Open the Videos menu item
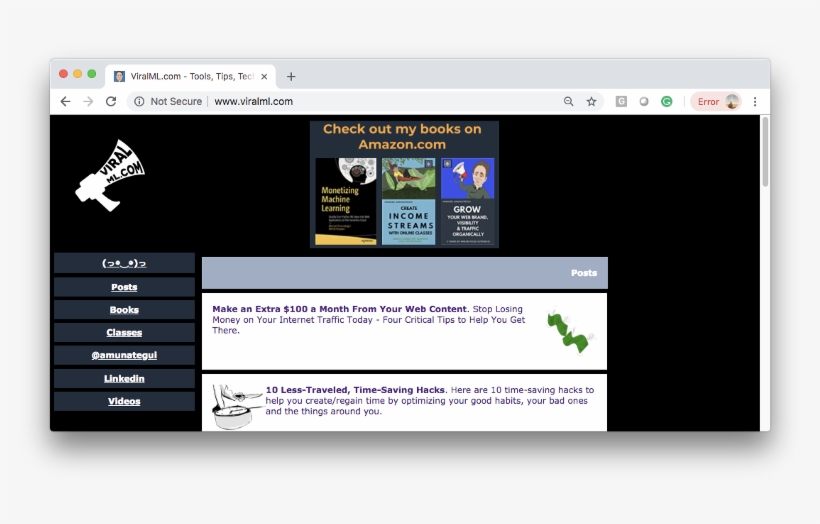 point(124,401)
